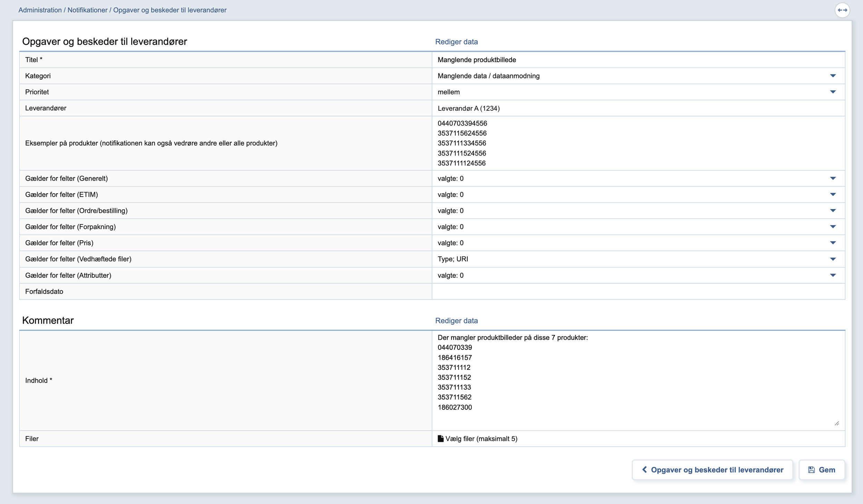Click the expand-width arrows icon

pos(842,10)
